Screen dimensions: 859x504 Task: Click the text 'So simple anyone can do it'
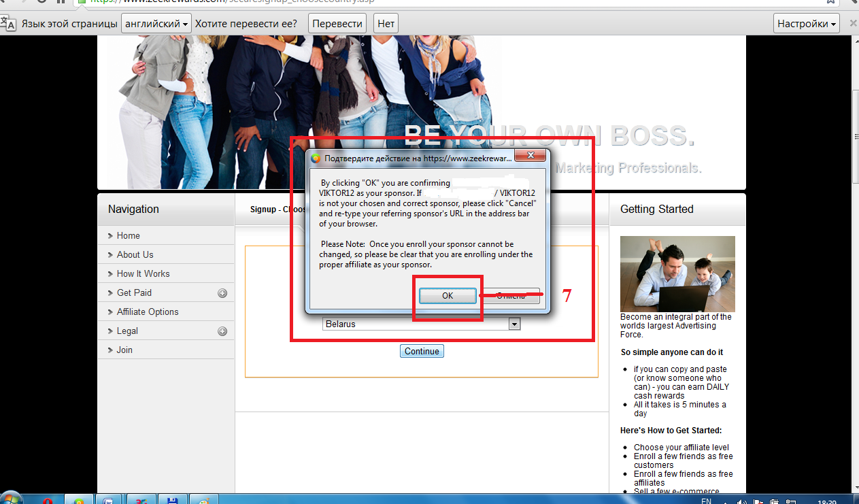pos(672,352)
